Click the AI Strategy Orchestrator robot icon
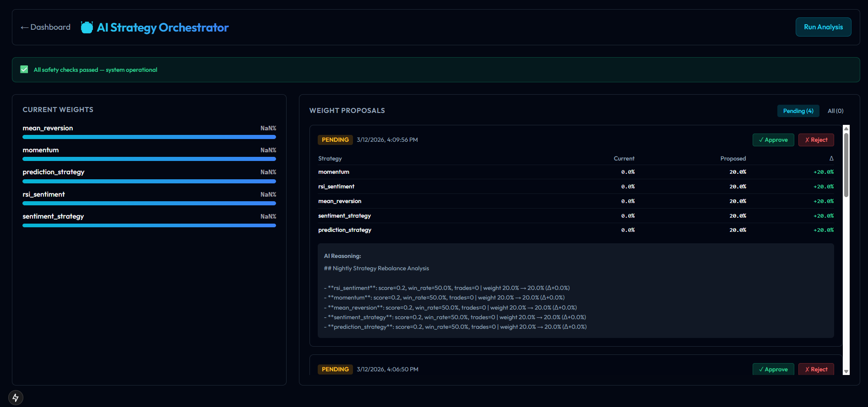 click(x=87, y=27)
